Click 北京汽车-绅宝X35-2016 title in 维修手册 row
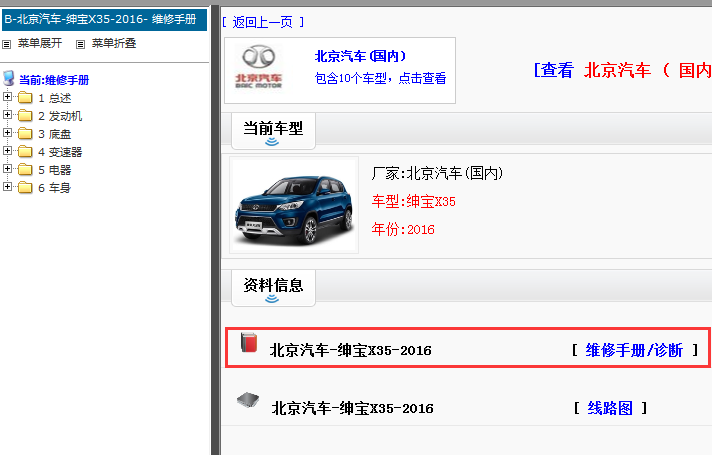 351,351
